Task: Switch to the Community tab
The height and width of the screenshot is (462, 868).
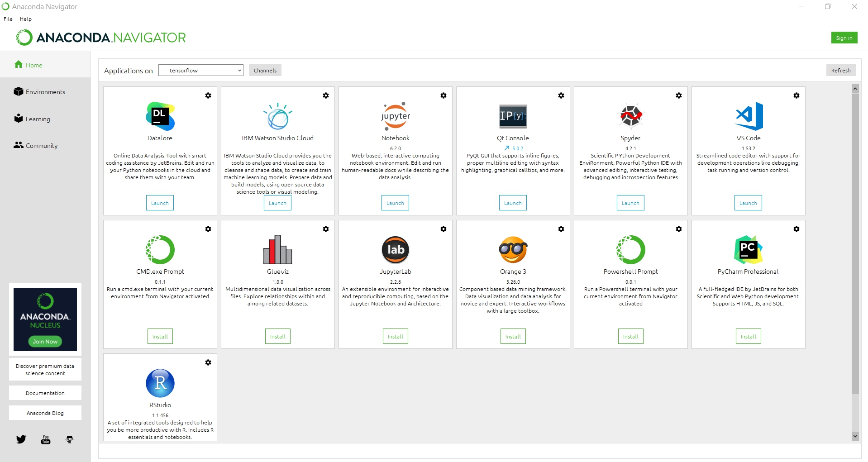Action: pyautogui.click(x=45, y=146)
